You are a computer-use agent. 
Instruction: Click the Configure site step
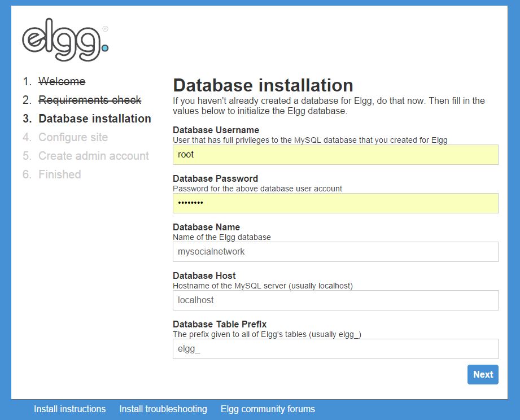73,137
